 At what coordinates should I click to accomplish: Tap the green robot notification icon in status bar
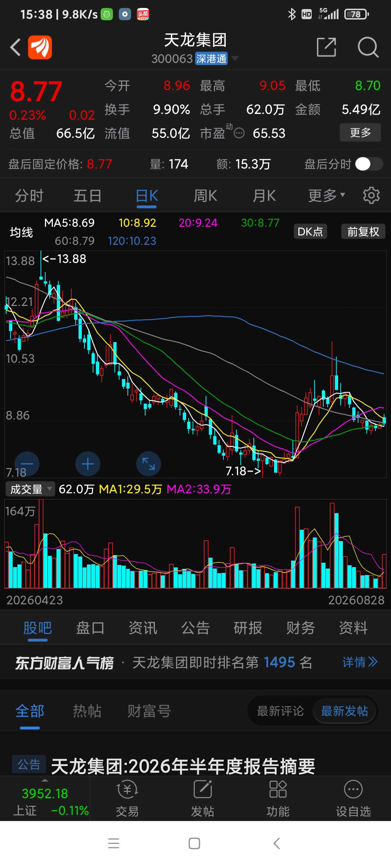107,14
